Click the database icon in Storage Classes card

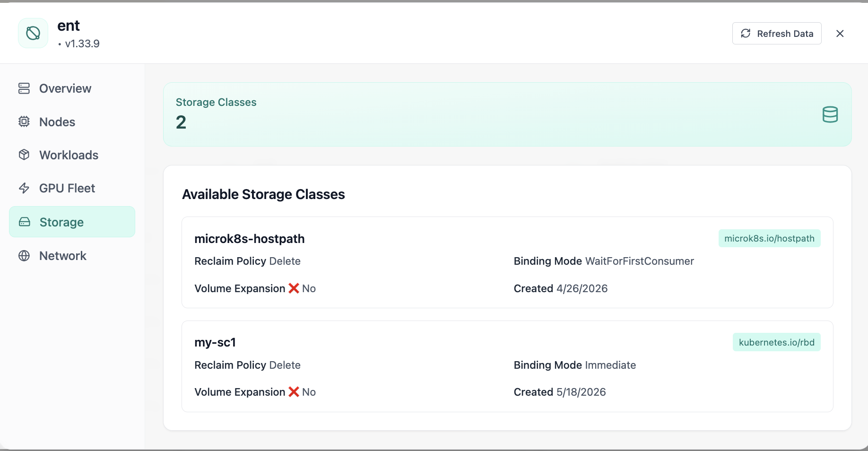click(830, 114)
